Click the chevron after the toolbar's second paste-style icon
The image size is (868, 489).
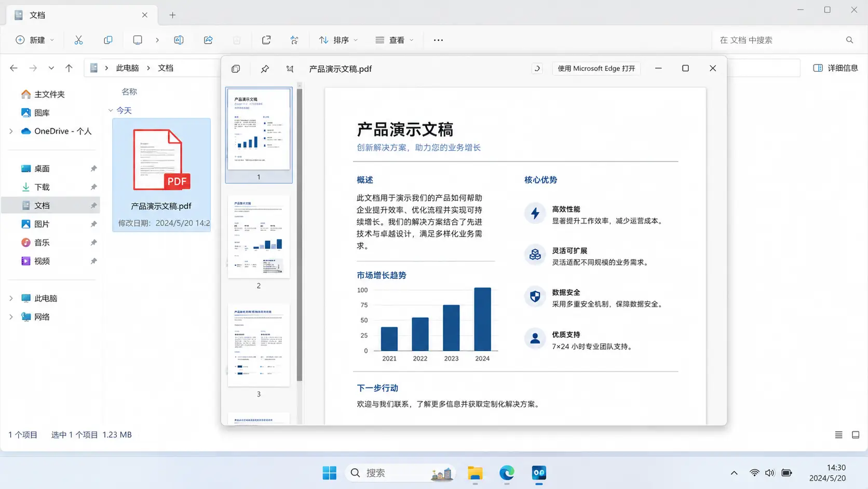click(157, 40)
